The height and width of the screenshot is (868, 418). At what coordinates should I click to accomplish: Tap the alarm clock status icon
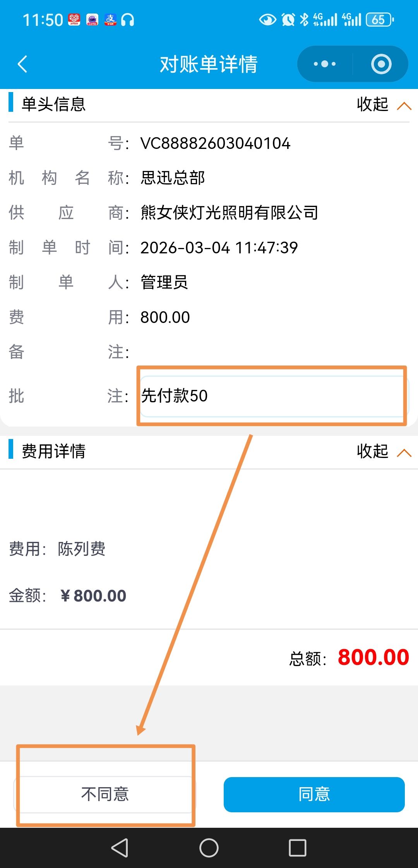point(288,20)
